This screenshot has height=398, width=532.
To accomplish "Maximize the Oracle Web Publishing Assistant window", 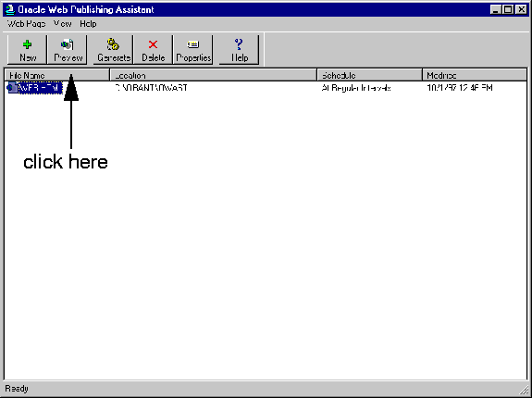I will click(x=508, y=10).
